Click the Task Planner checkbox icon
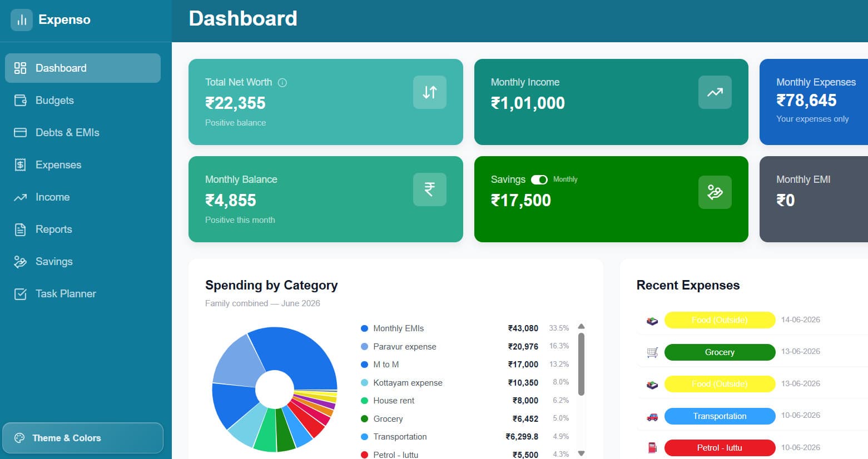 click(x=20, y=293)
